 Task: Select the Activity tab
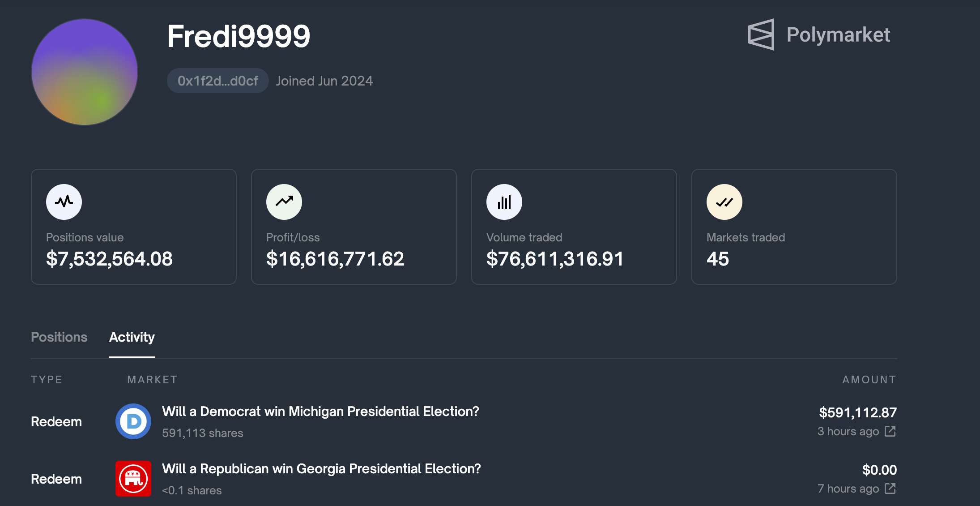pyautogui.click(x=132, y=337)
